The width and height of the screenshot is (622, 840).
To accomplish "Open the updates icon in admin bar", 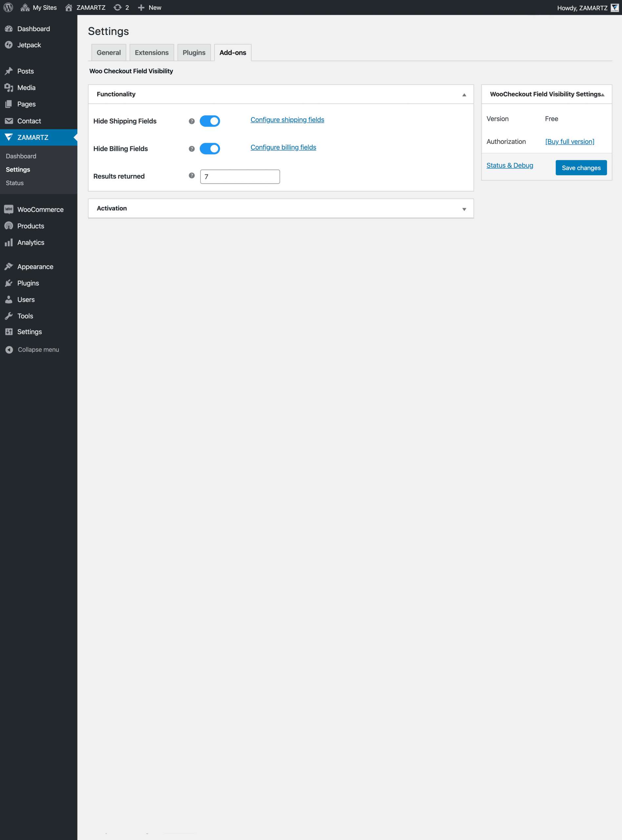I will coord(117,7).
